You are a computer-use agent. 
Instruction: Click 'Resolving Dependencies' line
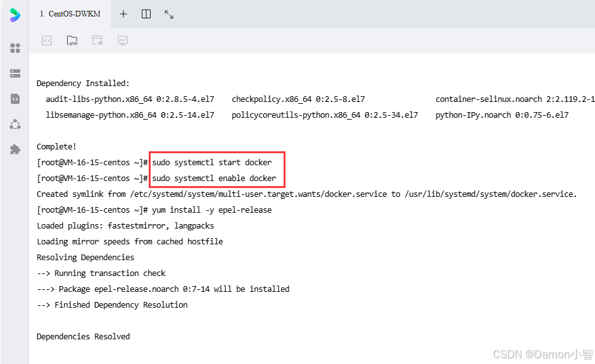pos(85,258)
